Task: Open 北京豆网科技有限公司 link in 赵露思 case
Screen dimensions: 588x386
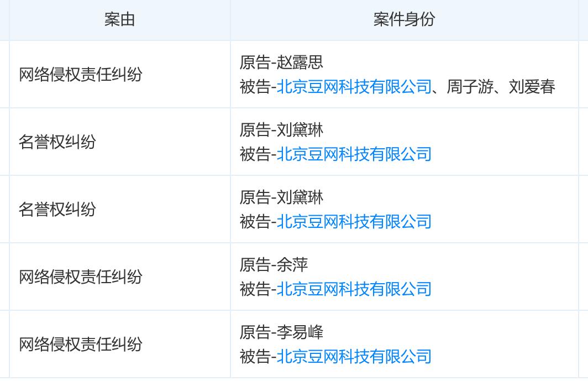Action: [354, 87]
